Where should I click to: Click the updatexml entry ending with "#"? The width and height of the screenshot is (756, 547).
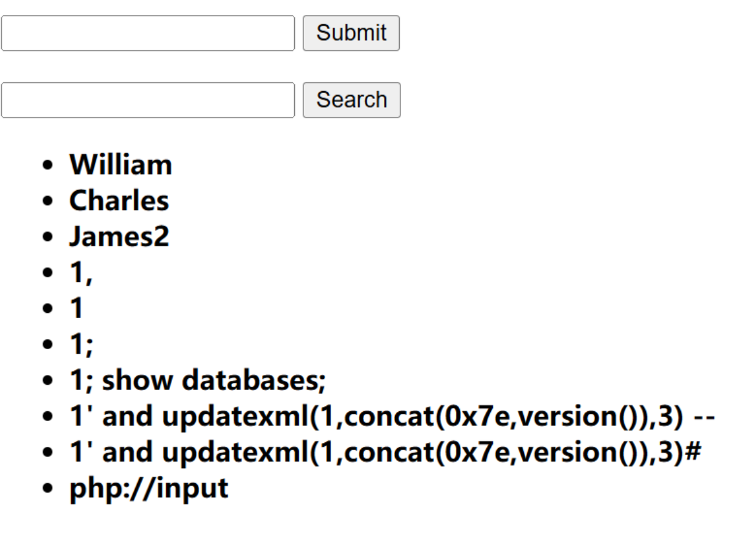tap(385, 453)
